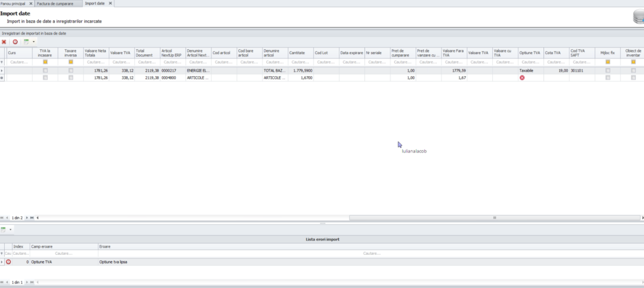Toggle Mijloc fix filter checkbox
Image resolution: width=644 pixels, height=288 pixels.
(x=608, y=62)
